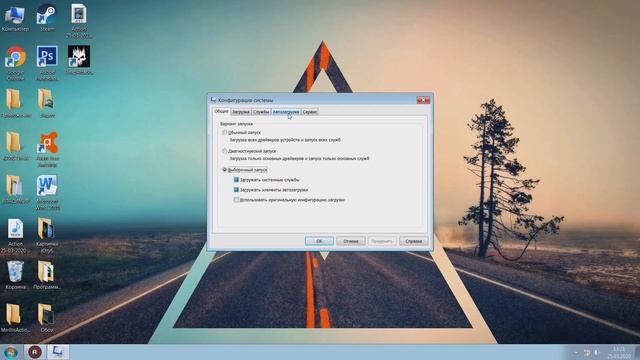This screenshot has width=640, height=360.
Task: Open help with the Справка button
Action: click(x=413, y=241)
